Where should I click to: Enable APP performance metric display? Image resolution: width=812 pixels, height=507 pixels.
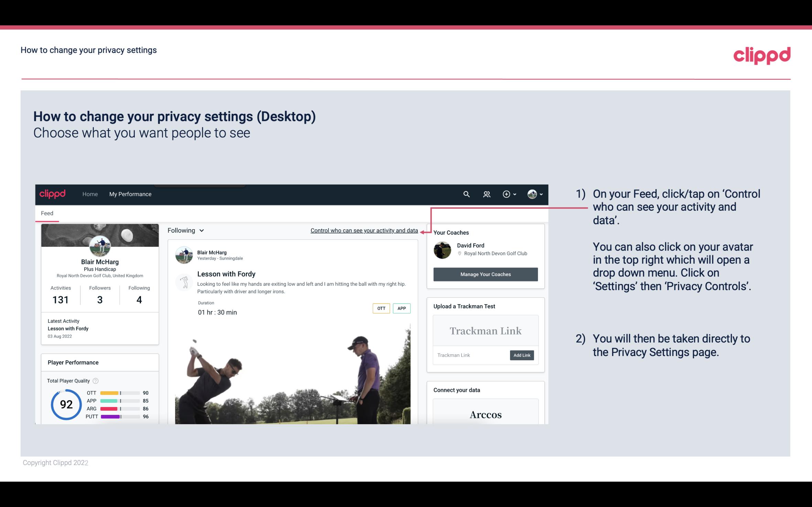[x=402, y=308]
